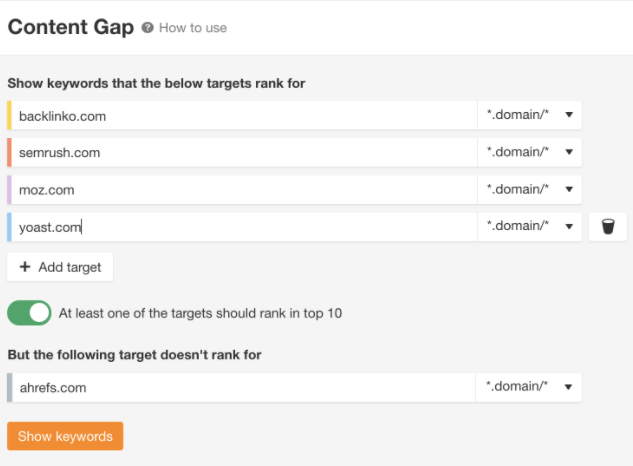Image resolution: width=633 pixels, height=466 pixels.
Task: Click the orange color bar beside semrush.com
Action: [x=9, y=152]
